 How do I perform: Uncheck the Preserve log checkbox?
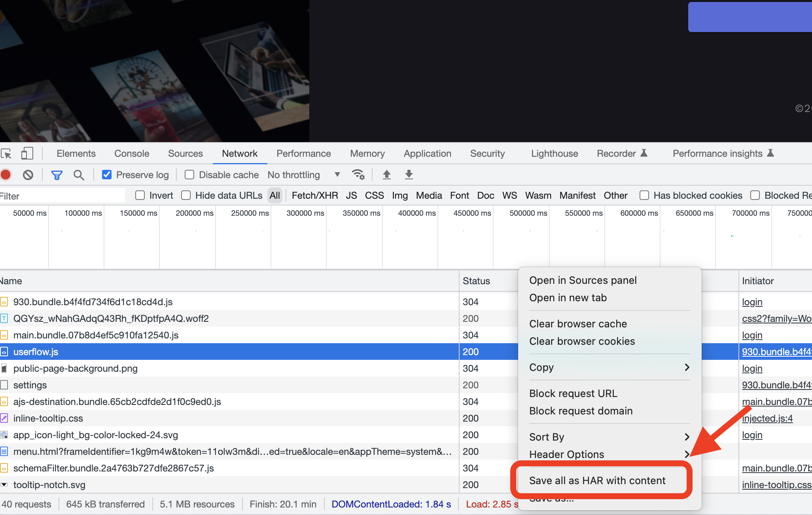tap(107, 175)
